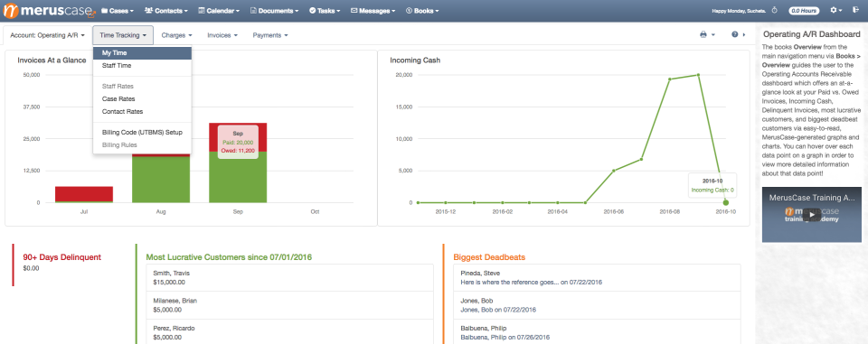Open the printer icon menu
The width and height of the screenshot is (868, 344).
tap(707, 35)
